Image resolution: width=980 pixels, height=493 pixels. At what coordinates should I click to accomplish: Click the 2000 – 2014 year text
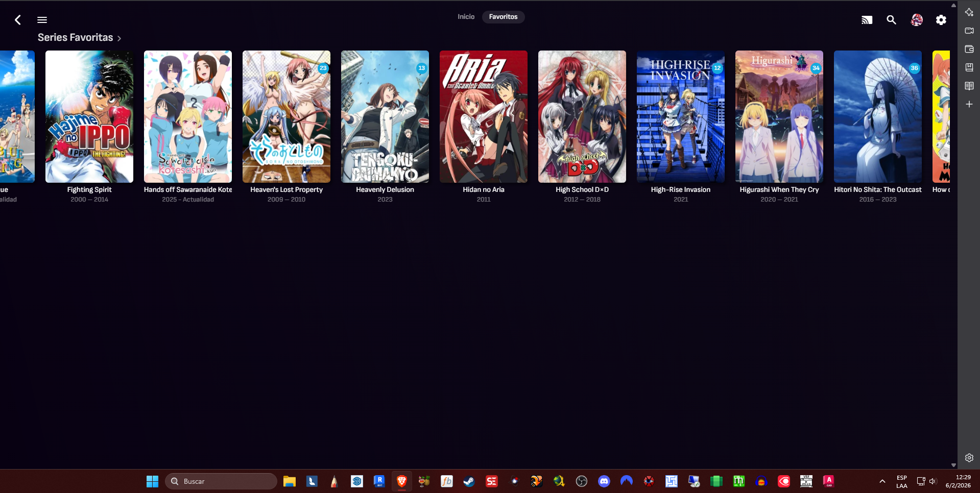point(89,200)
